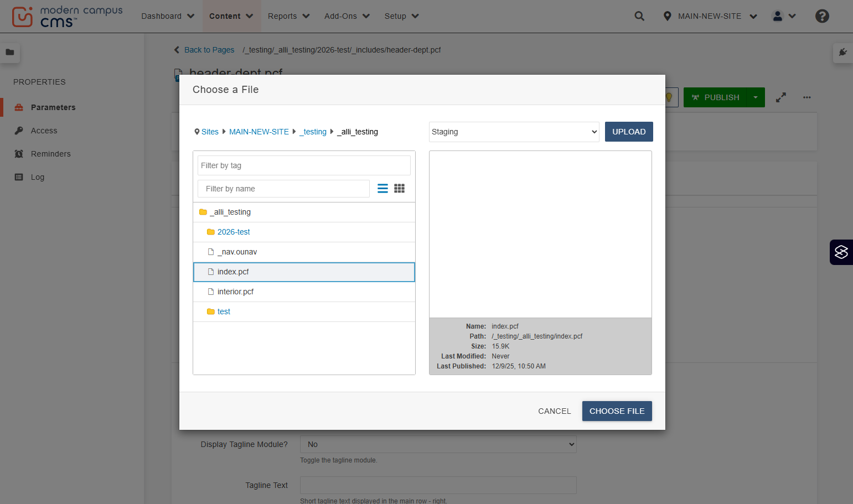The height and width of the screenshot is (504, 853).
Task: Click the Parameters toolbox icon
Action: click(19, 107)
